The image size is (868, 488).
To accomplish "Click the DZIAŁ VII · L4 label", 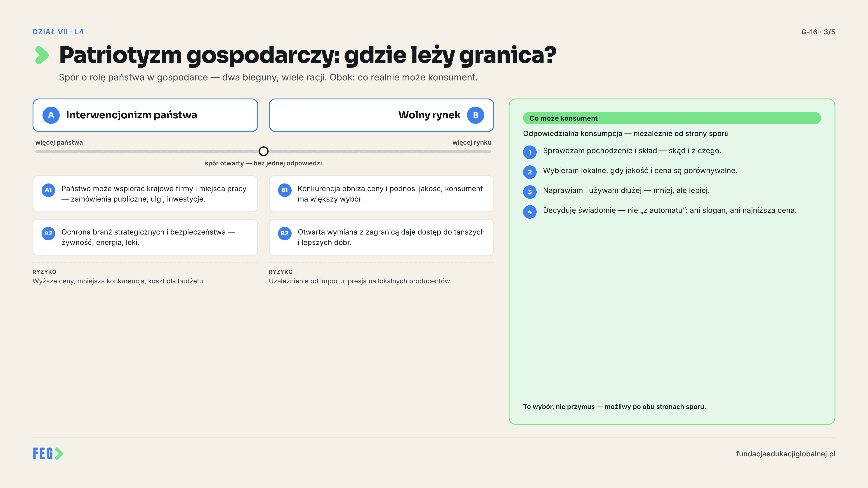I will coord(58,32).
